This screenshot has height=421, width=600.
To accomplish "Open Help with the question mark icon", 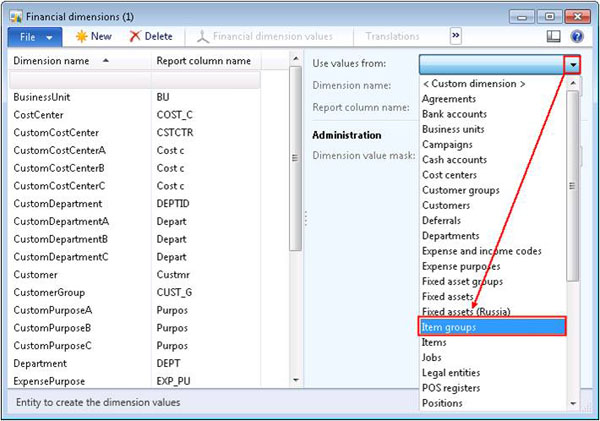I will (577, 36).
